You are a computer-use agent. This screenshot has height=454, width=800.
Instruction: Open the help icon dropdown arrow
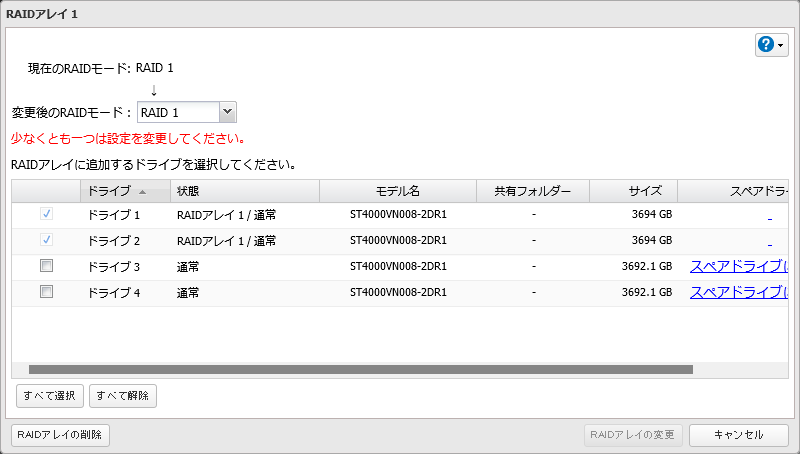[781, 46]
